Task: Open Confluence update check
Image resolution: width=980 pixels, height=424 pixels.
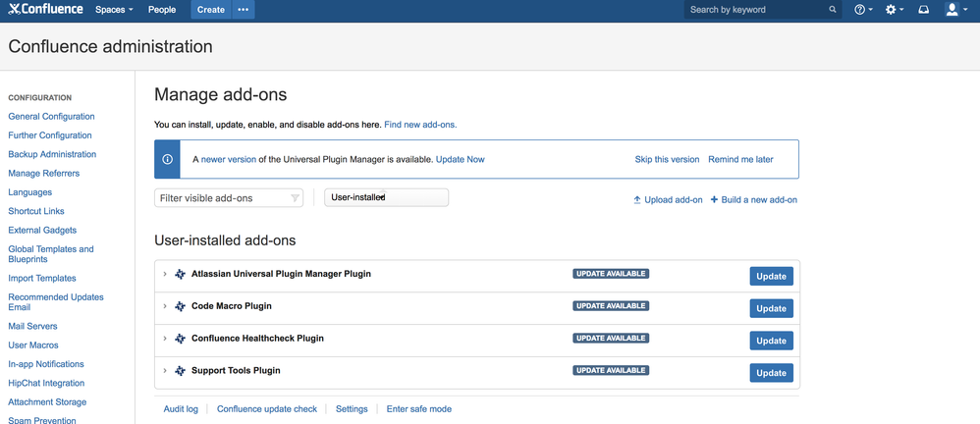Action: coord(267,409)
